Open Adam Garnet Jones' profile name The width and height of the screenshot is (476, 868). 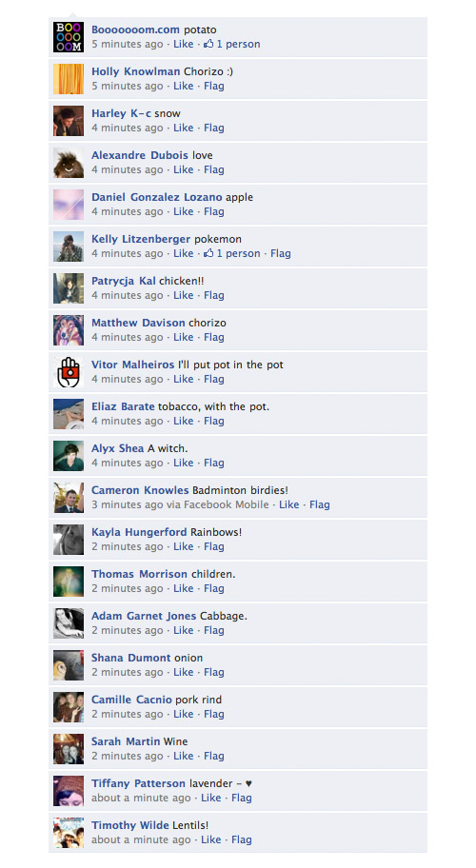[144, 616]
